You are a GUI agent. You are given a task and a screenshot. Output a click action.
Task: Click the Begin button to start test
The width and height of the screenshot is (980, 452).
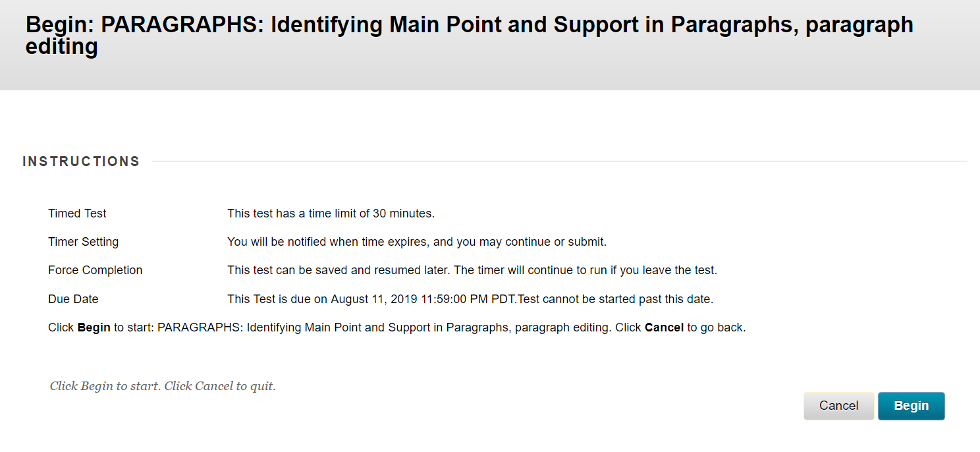[911, 406]
